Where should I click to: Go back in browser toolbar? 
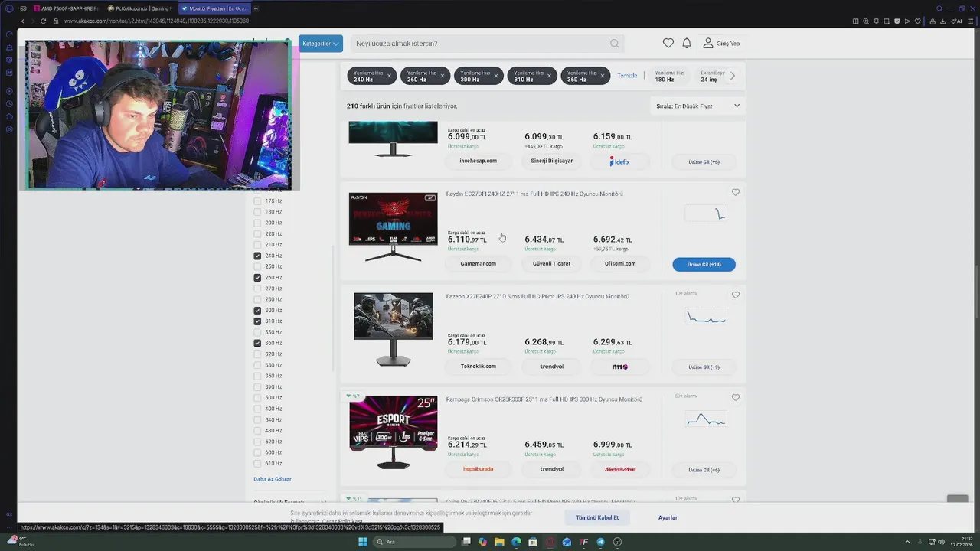point(23,21)
